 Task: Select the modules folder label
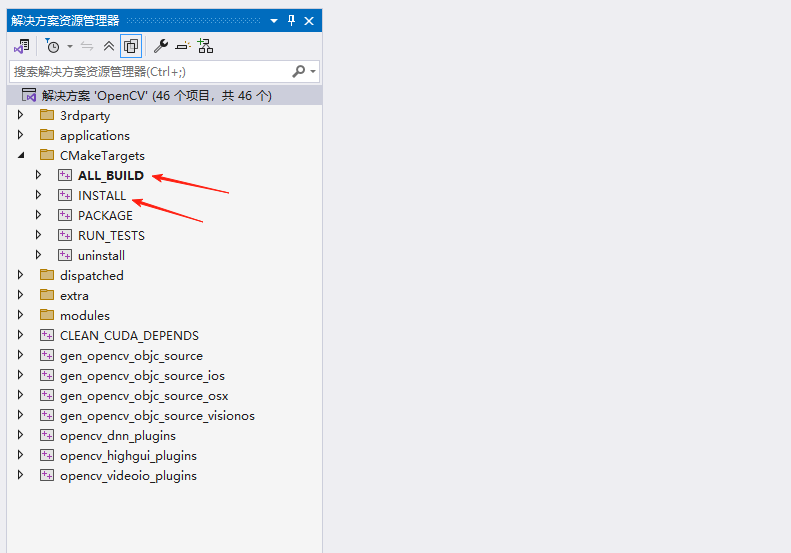(x=85, y=315)
